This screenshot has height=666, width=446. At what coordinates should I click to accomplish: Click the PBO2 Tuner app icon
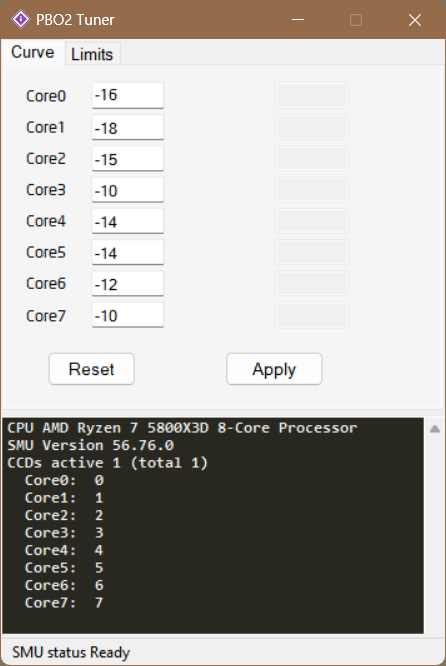click(x=20, y=20)
